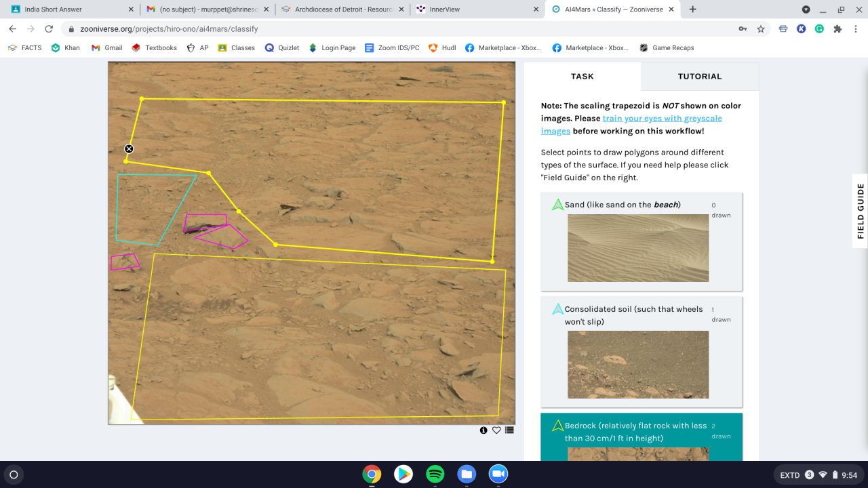
Task: Open notification count badge in tray
Action: (x=809, y=475)
